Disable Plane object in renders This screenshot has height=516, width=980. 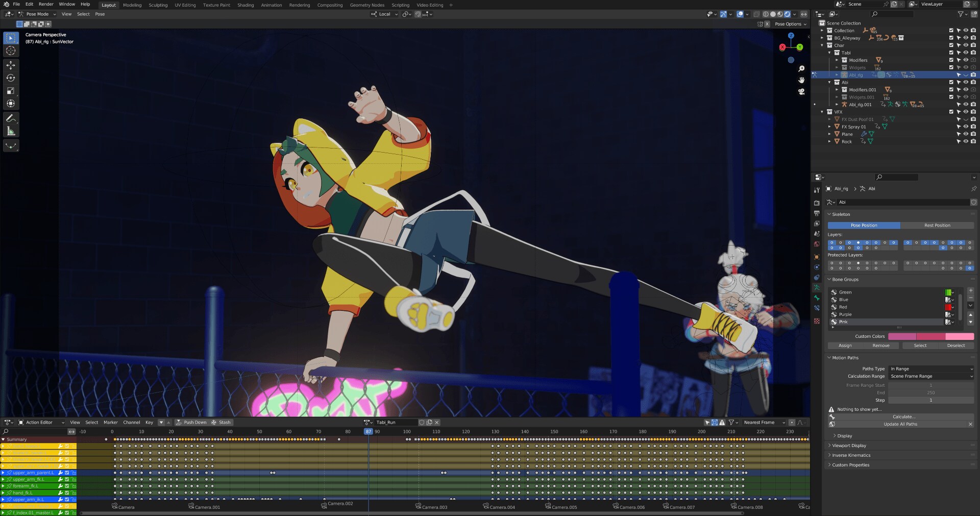973,134
